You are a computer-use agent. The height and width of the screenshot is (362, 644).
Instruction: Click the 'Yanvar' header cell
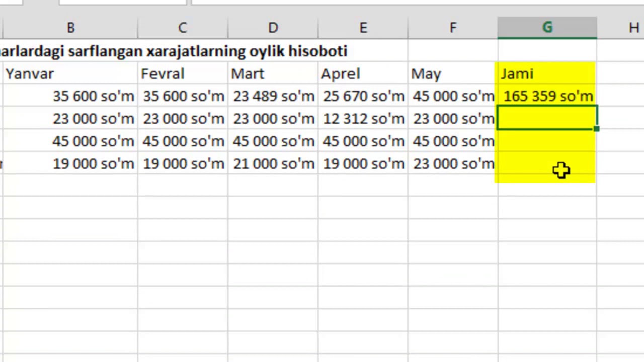pyautogui.click(x=70, y=73)
